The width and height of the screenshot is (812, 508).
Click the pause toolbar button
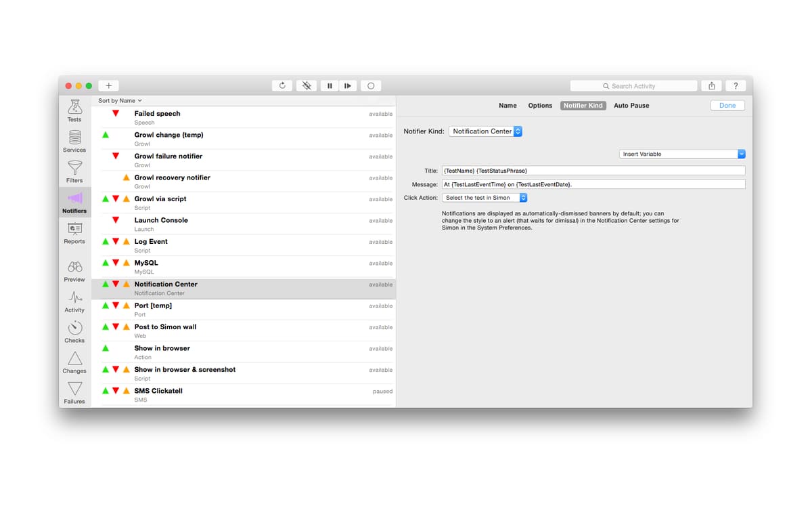(330, 86)
